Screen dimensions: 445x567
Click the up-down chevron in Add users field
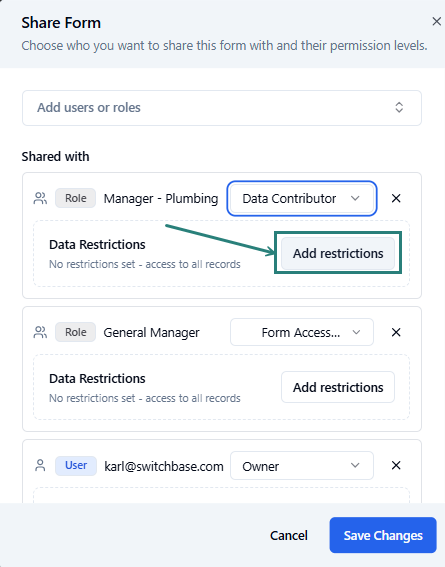399,107
